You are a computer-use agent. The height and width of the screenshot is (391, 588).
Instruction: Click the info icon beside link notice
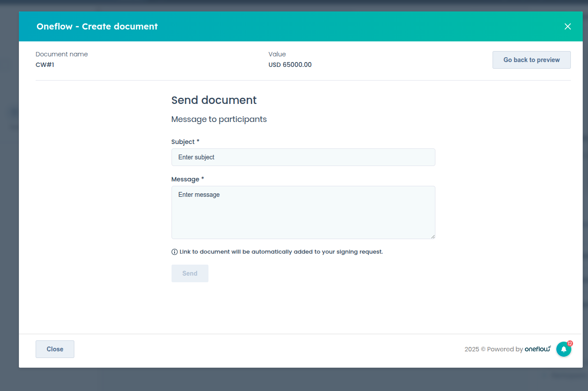(x=174, y=252)
